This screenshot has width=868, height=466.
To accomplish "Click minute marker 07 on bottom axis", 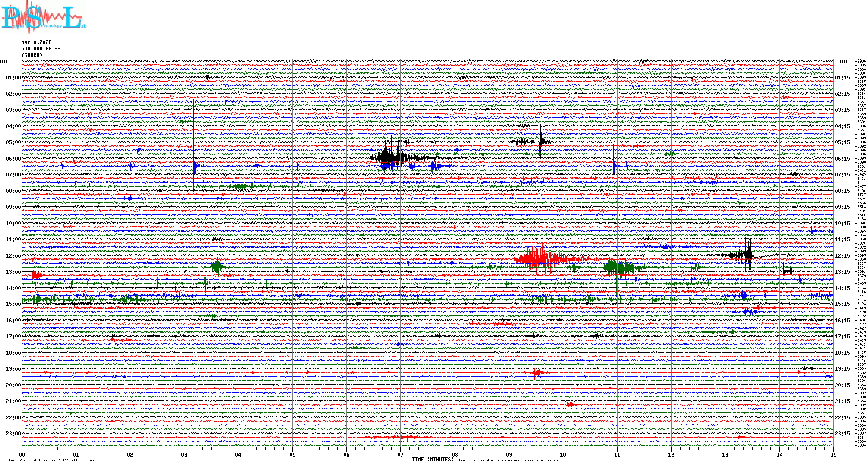I will click(x=401, y=454).
